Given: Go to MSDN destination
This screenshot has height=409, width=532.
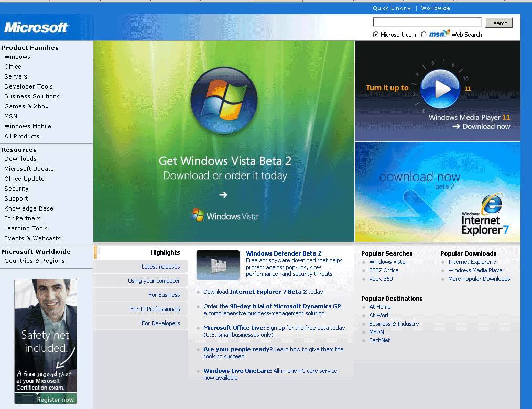Looking at the screenshot, I should (377, 333).
